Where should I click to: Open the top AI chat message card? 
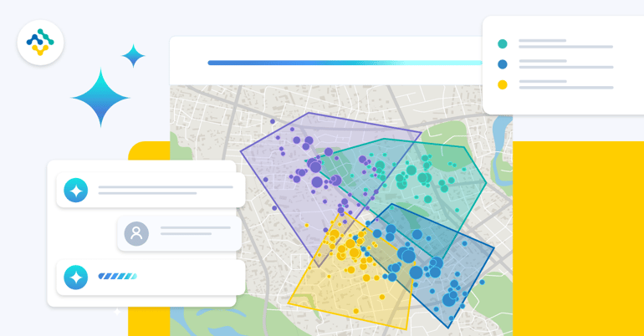tap(151, 190)
